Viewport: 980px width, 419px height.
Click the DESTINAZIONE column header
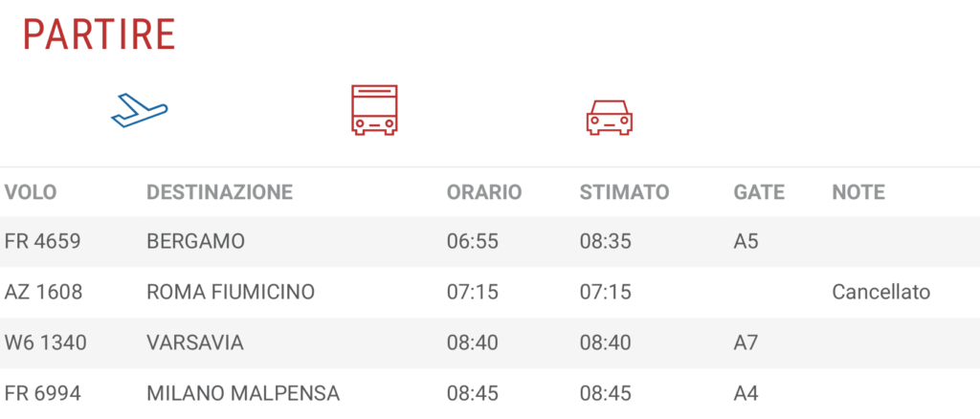(219, 192)
